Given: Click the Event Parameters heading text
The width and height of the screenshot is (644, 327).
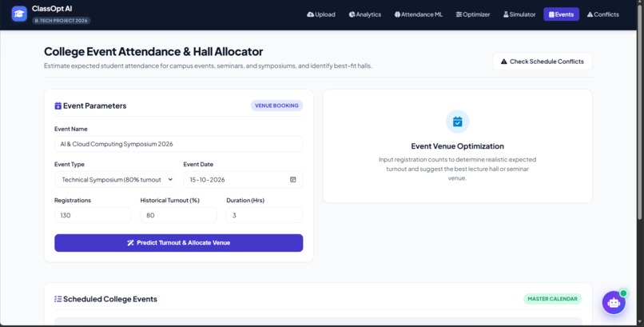Looking at the screenshot, I should [95, 106].
